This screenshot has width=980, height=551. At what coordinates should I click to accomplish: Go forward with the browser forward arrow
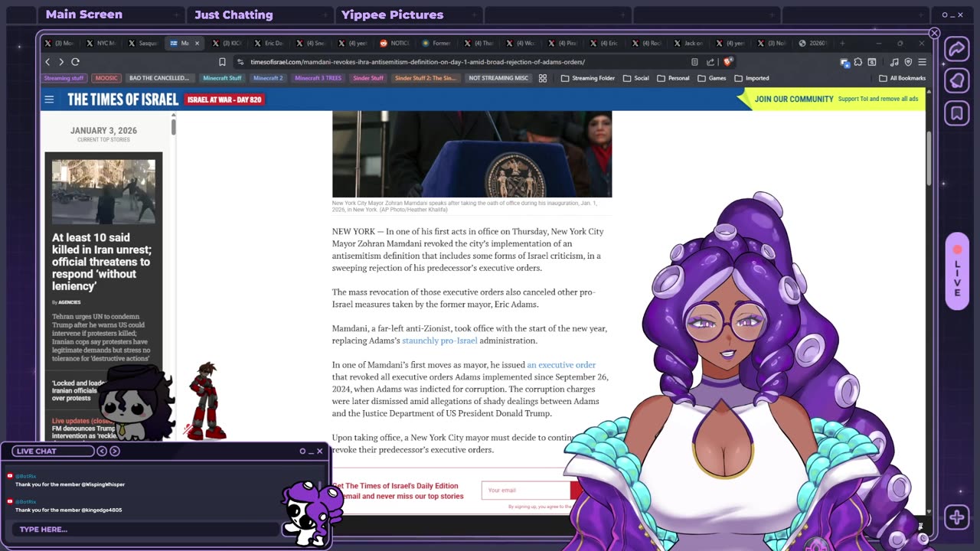pos(61,62)
